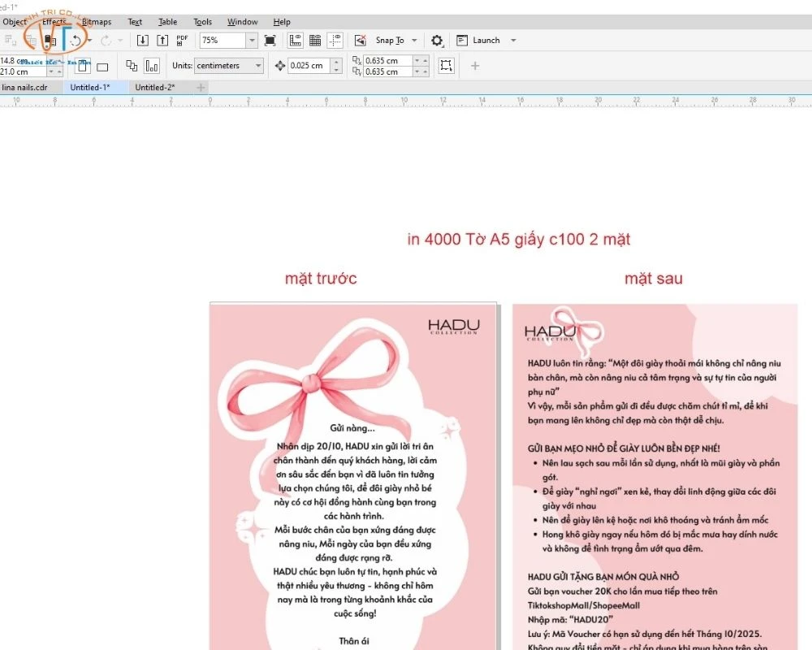Click the Launch label button
This screenshot has height=650, width=812.
pos(486,40)
